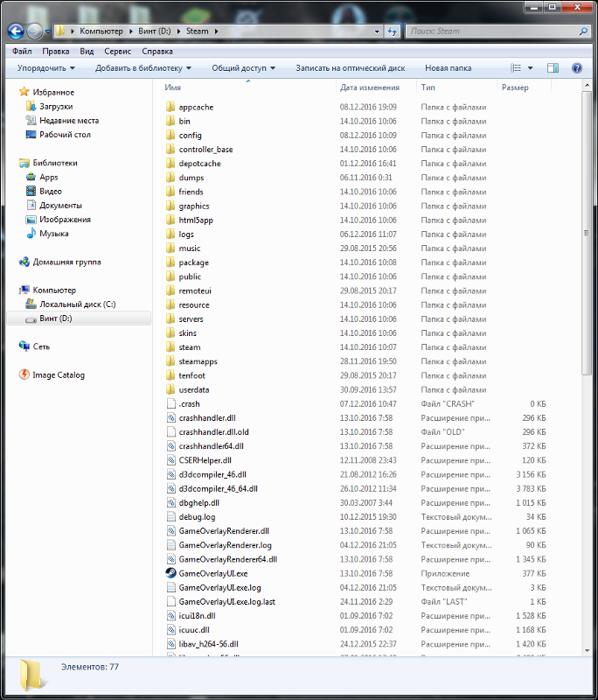Select Винт (D:) in navigation pane
598x700 pixels.
pyautogui.click(x=56, y=318)
